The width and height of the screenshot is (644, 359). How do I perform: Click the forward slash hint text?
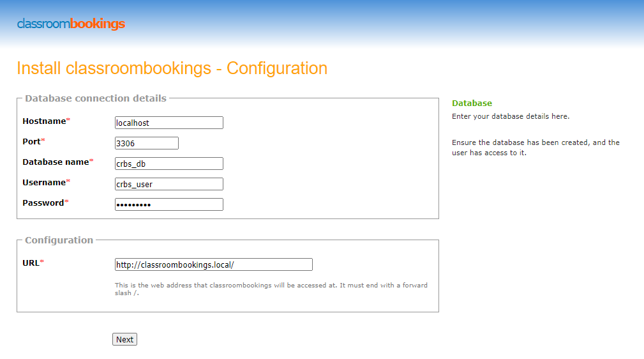(x=271, y=289)
